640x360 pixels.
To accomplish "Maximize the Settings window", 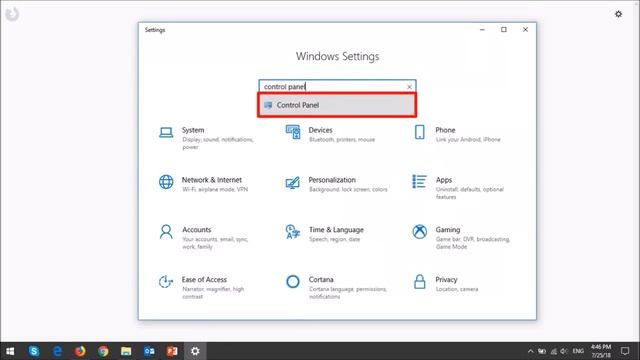I will click(504, 30).
